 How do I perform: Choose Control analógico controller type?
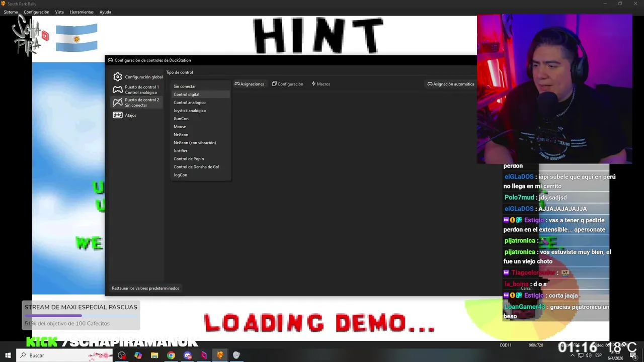click(201, 103)
